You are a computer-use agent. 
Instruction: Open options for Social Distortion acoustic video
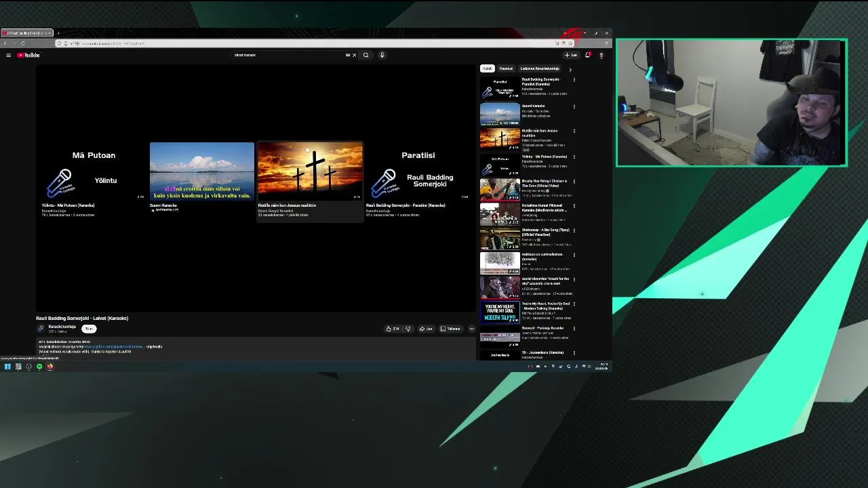tap(574, 279)
